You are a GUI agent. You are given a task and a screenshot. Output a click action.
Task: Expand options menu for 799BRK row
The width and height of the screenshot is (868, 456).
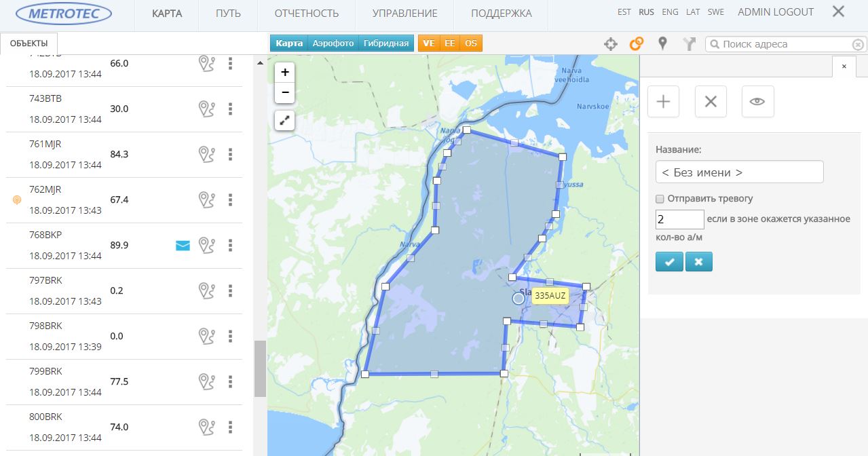(x=231, y=381)
